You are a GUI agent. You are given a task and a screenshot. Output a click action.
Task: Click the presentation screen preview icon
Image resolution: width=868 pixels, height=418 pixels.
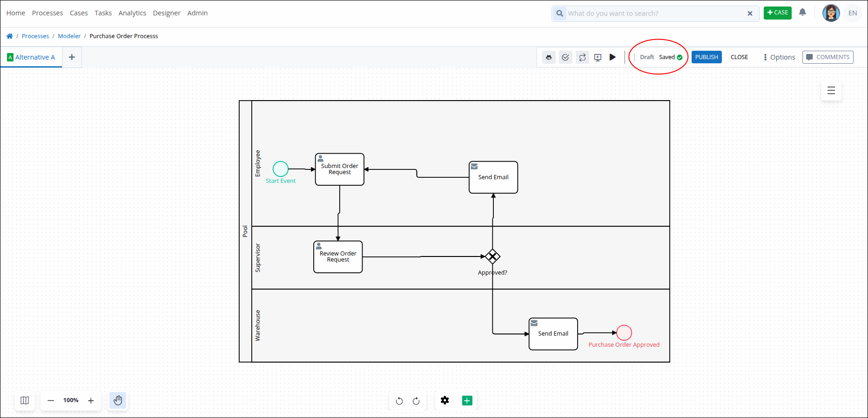point(598,57)
